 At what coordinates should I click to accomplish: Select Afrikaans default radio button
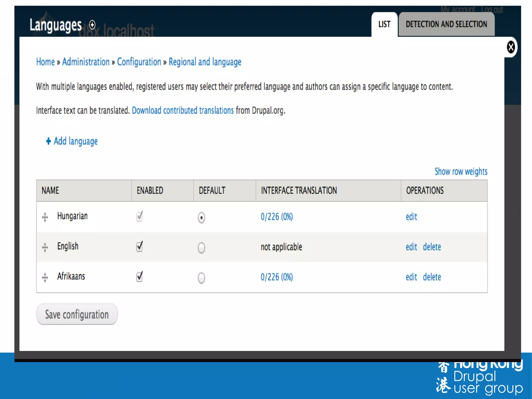pyautogui.click(x=201, y=278)
